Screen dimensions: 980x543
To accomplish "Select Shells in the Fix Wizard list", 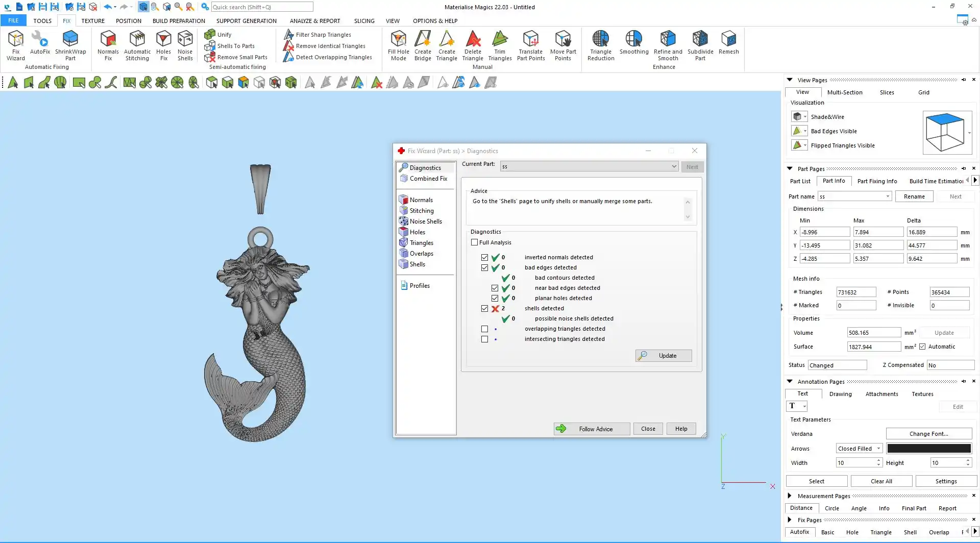I will coord(417,264).
